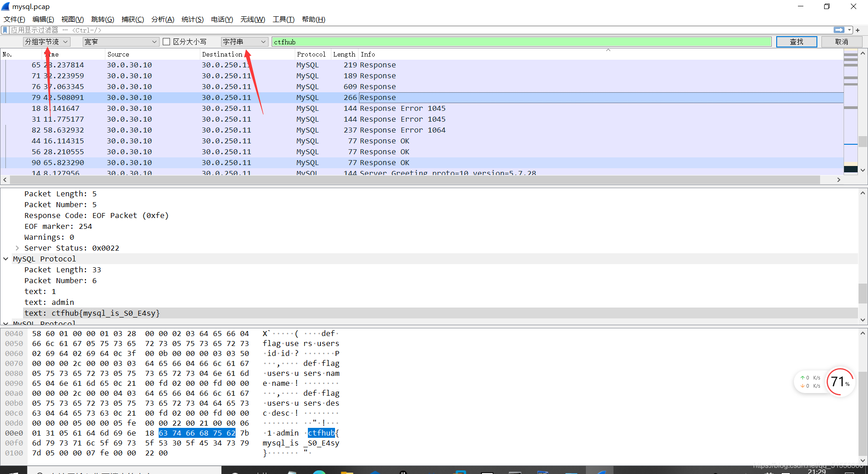Viewport: 868px width, 474px height.
Task: Open the 电话(Y) menu
Action: [222, 19]
